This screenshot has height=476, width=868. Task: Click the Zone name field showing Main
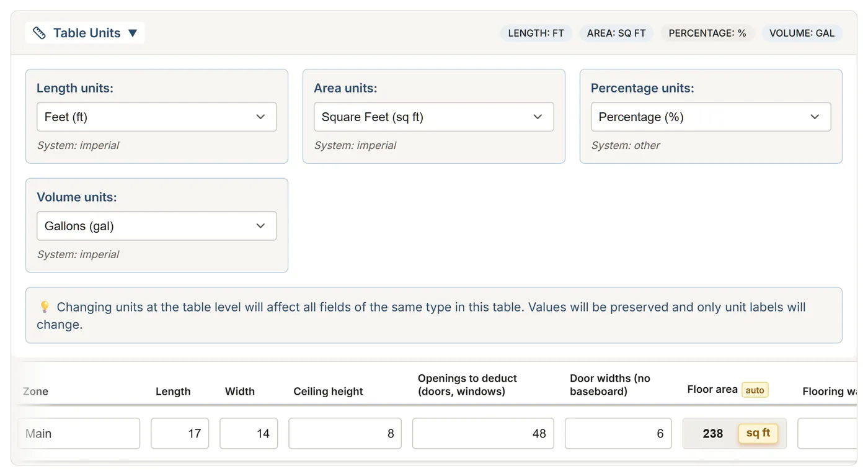point(79,433)
